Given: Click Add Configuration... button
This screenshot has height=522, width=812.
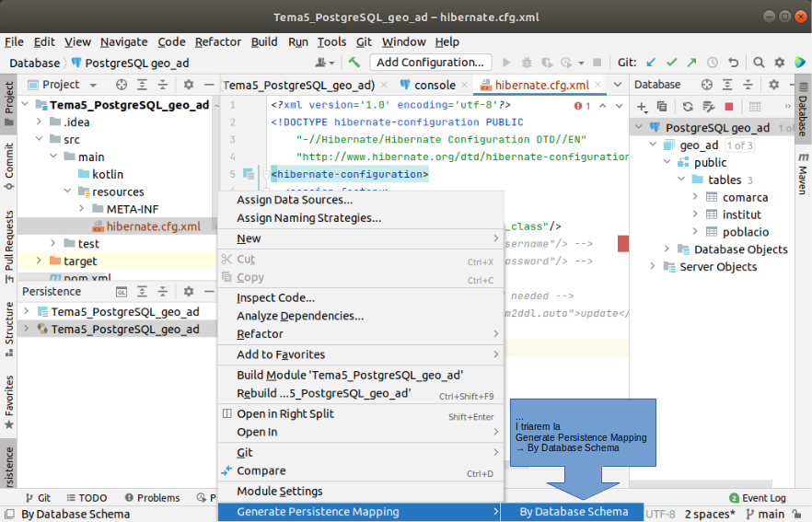Looking at the screenshot, I should (x=430, y=63).
